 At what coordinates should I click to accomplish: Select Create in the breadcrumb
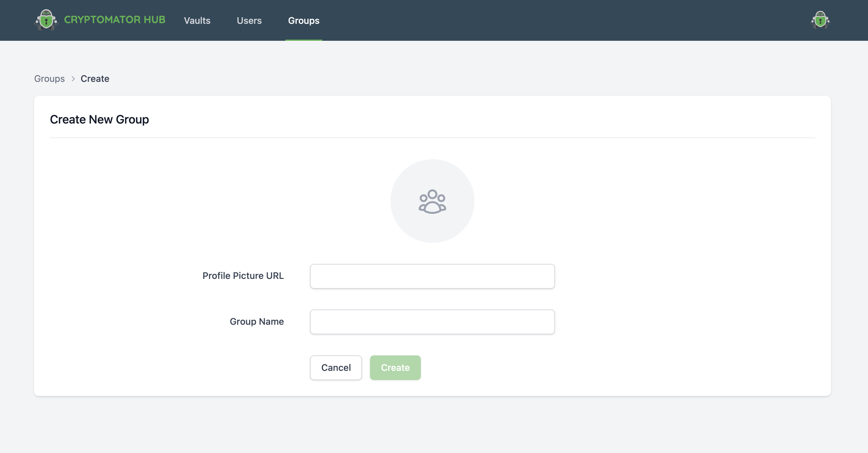click(x=95, y=79)
